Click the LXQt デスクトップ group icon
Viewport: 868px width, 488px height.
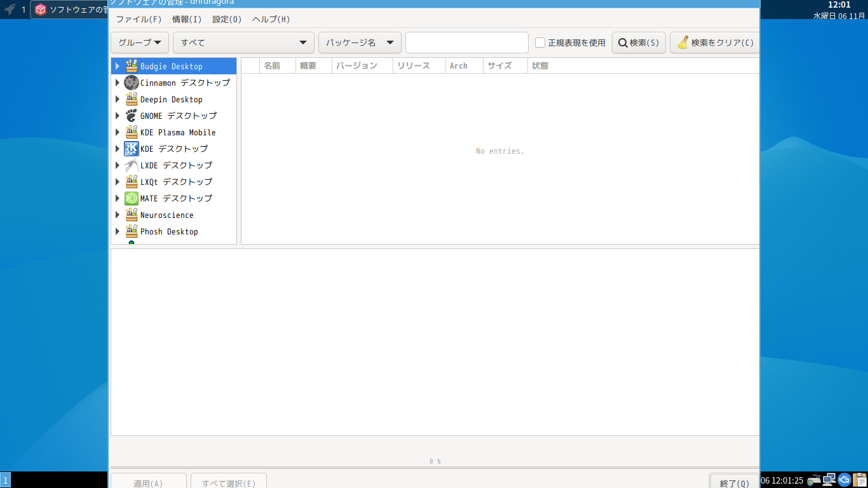pos(132,182)
